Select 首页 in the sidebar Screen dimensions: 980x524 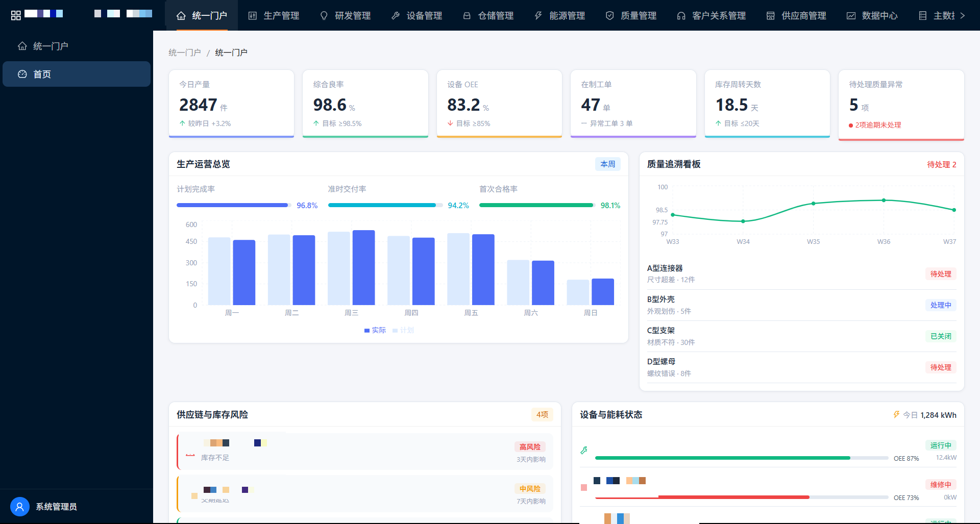(x=77, y=74)
